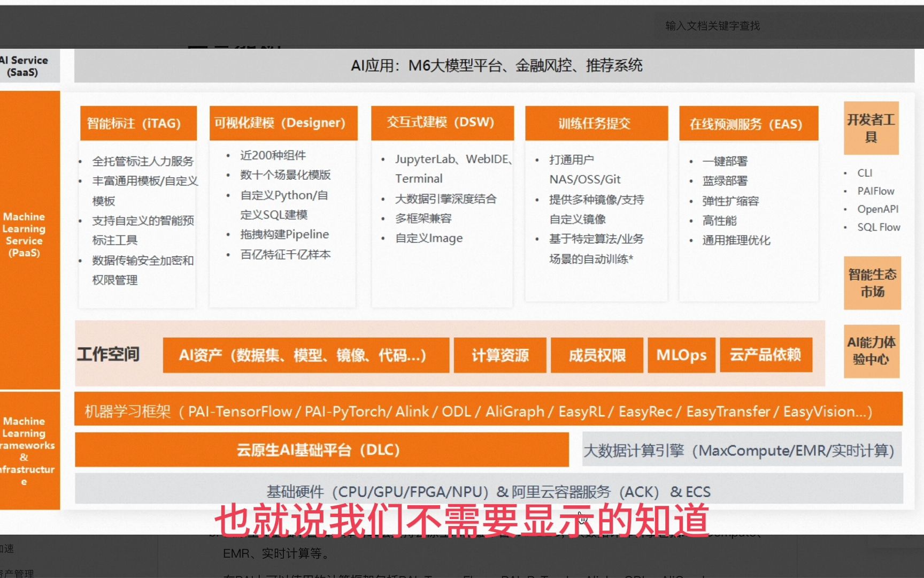Click the JupyterLab、WebIDE、Terminal bullet
The width and height of the screenshot is (924, 578).
454,169
